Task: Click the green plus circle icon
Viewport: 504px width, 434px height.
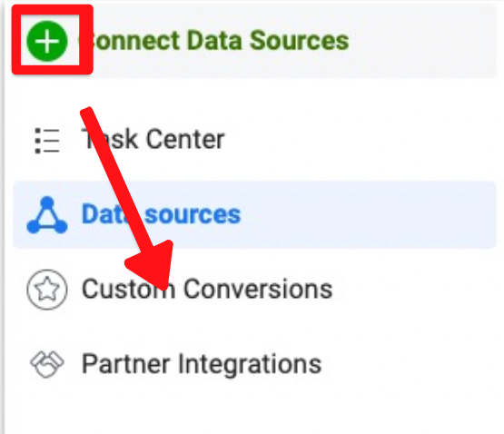Action: [x=47, y=41]
